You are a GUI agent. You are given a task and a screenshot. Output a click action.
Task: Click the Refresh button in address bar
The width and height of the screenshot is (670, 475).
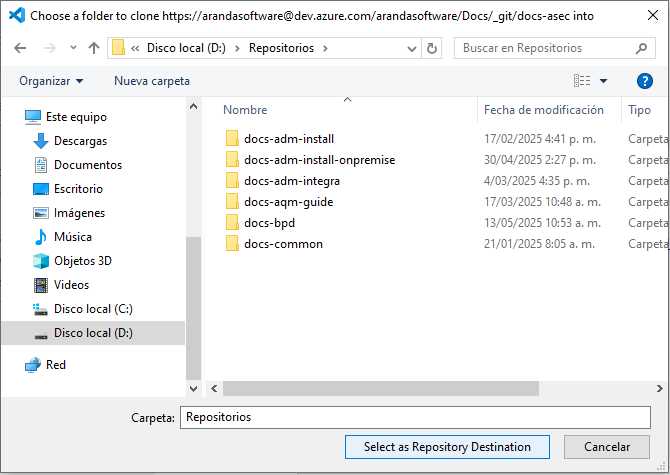point(431,48)
